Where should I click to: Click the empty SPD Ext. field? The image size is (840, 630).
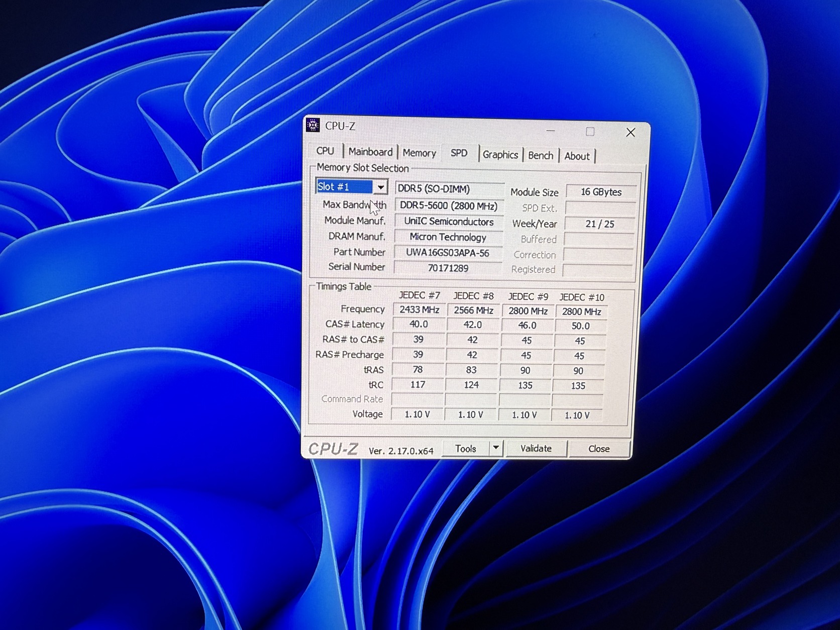[x=600, y=208]
